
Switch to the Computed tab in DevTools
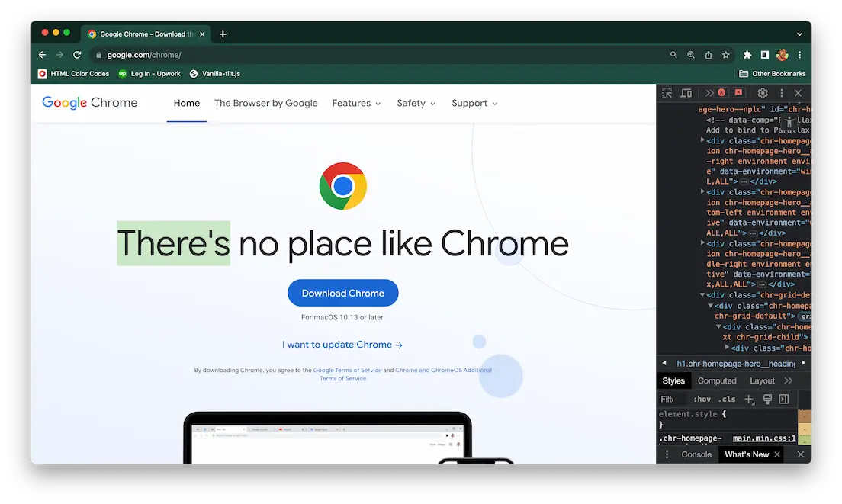click(716, 380)
